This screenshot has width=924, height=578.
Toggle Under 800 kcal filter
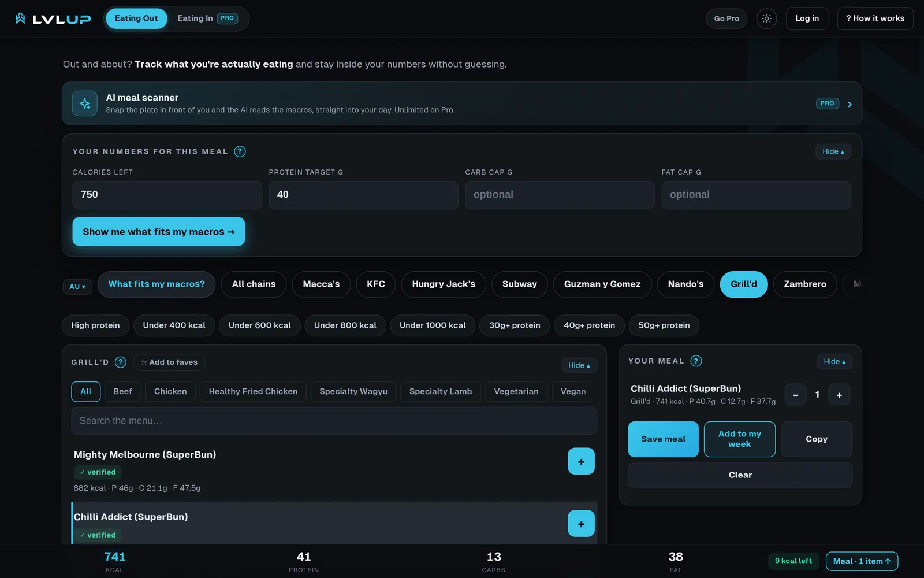coord(345,325)
